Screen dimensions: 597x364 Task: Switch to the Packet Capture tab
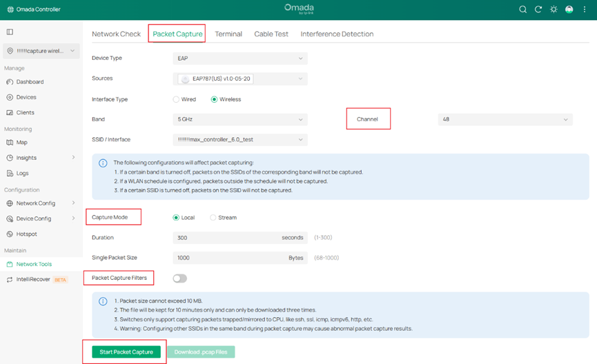coord(177,34)
